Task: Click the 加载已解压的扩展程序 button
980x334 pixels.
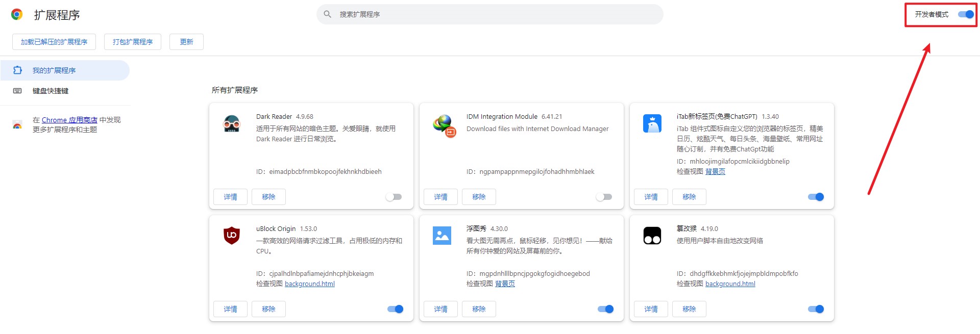Action: [x=54, y=42]
